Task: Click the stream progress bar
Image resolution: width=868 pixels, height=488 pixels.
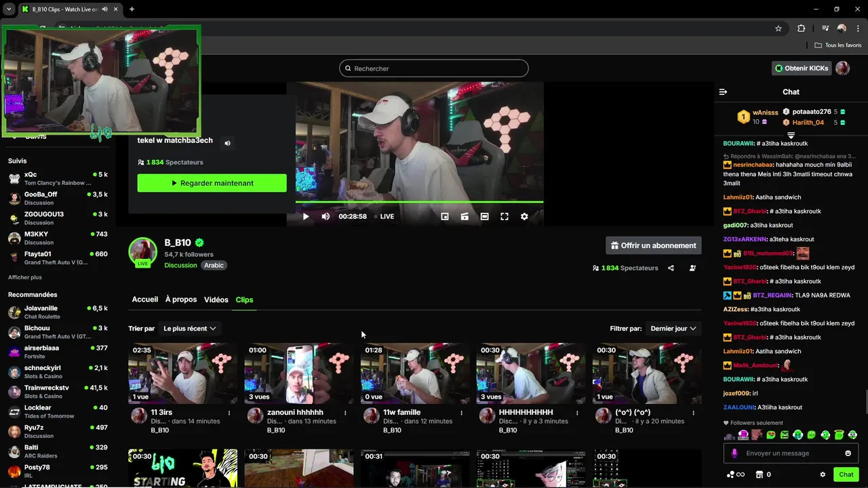Action: point(419,202)
